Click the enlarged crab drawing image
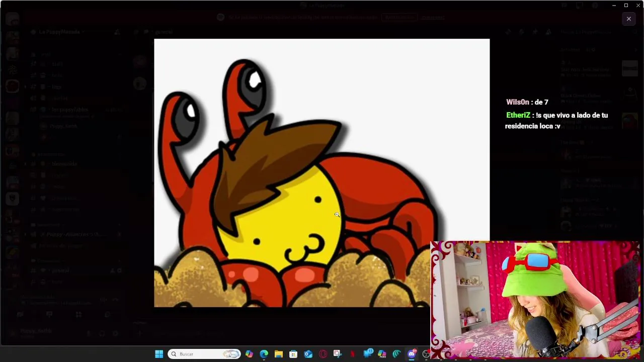 (x=321, y=172)
